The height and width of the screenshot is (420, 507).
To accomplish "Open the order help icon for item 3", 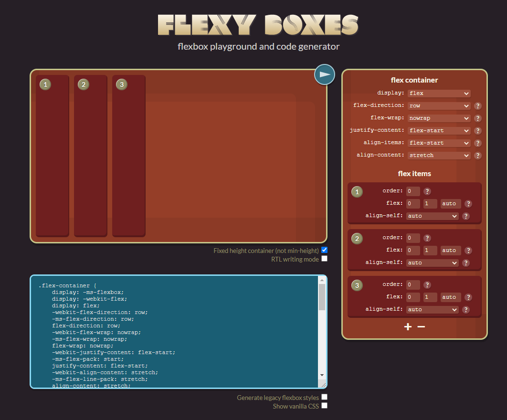I will point(427,284).
